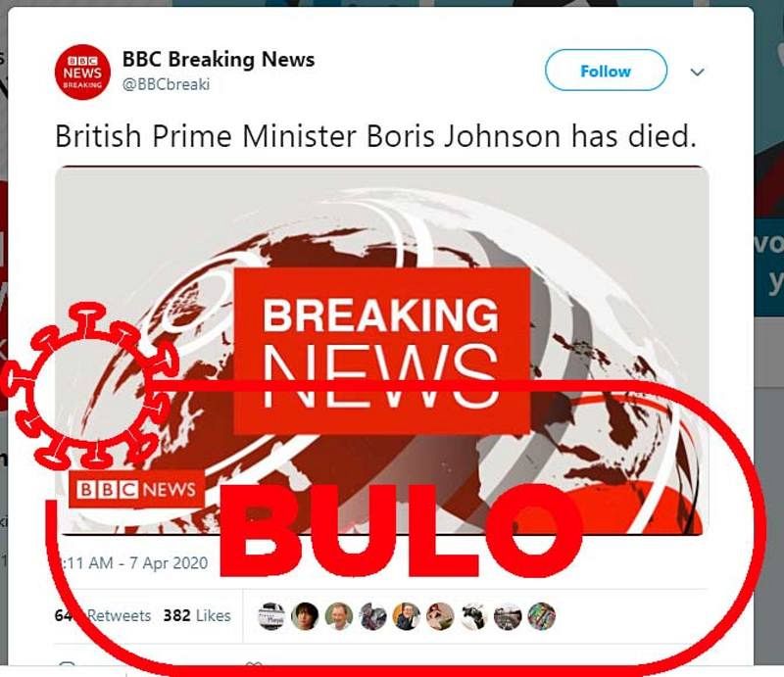Open the BBC Breaking News display name
Image resolution: width=784 pixels, height=677 pixels.
pyautogui.click(x=219, y=59)
